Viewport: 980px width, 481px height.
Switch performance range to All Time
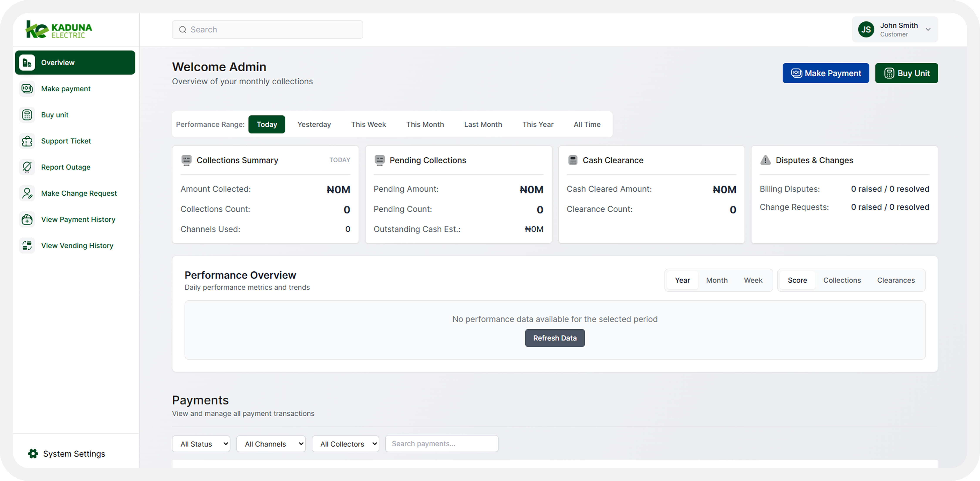pos(587,124)
